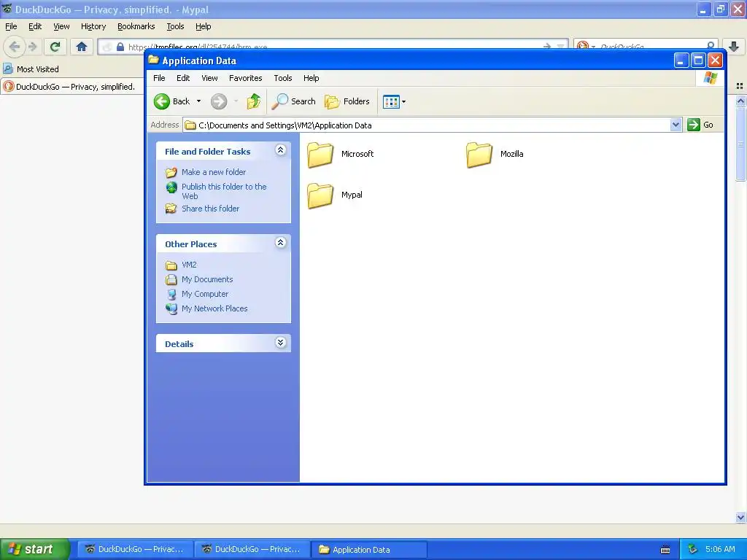Click the Mypal scrollbar up arrow

pos(740,101)
